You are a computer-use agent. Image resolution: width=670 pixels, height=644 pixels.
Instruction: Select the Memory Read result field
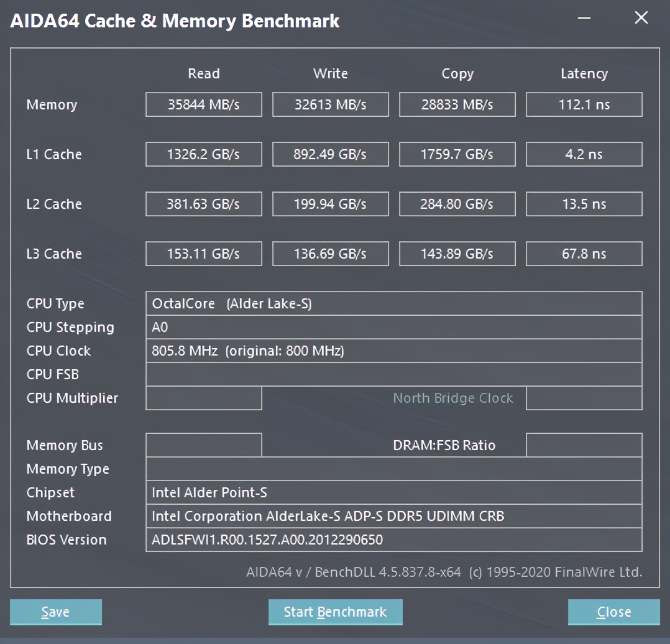[203, 104]
